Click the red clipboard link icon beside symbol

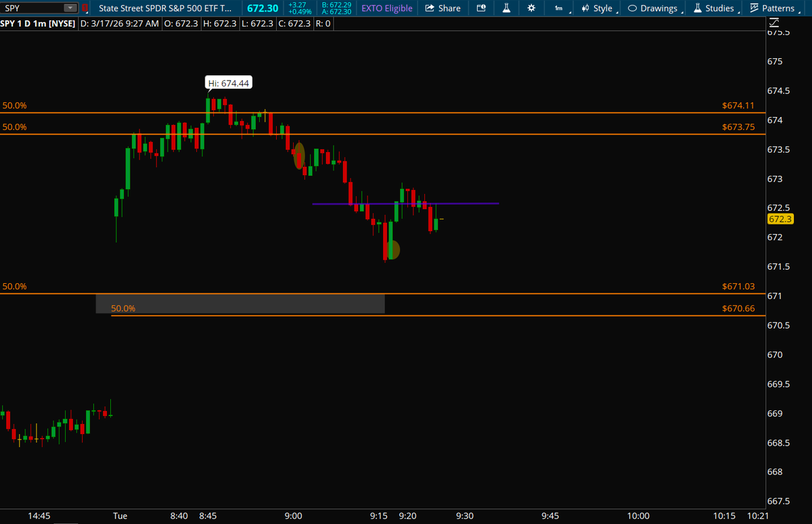pyautogui.click(x=85, y=8)
